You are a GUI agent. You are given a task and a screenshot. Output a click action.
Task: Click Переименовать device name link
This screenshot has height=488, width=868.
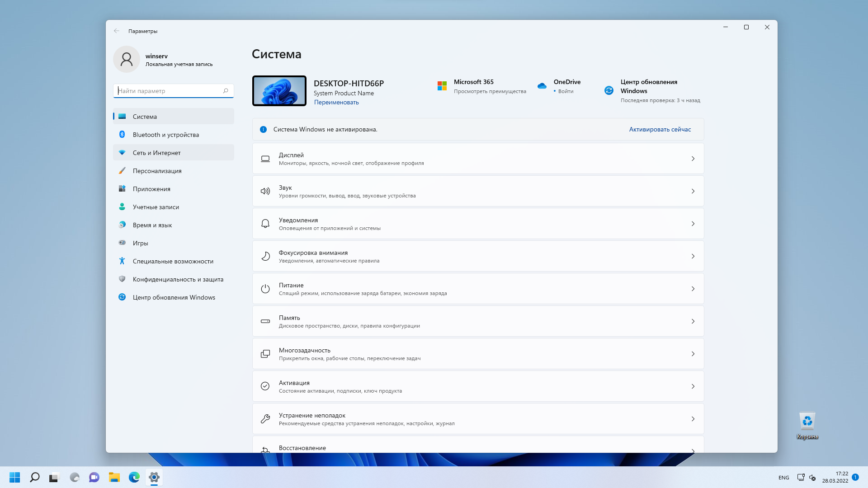[x=335, y=102]
